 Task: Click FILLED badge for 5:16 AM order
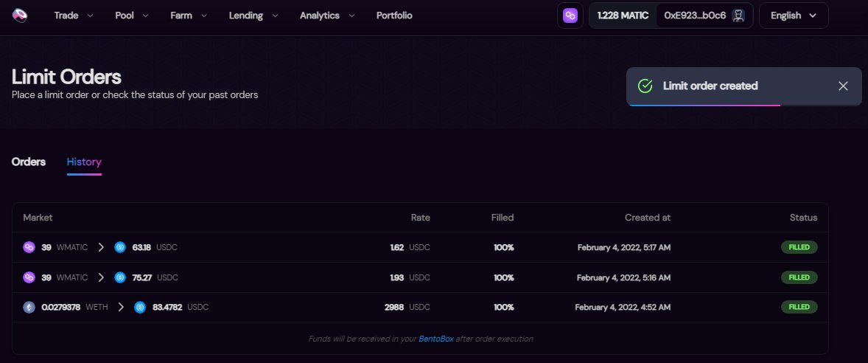click(799, 277)
